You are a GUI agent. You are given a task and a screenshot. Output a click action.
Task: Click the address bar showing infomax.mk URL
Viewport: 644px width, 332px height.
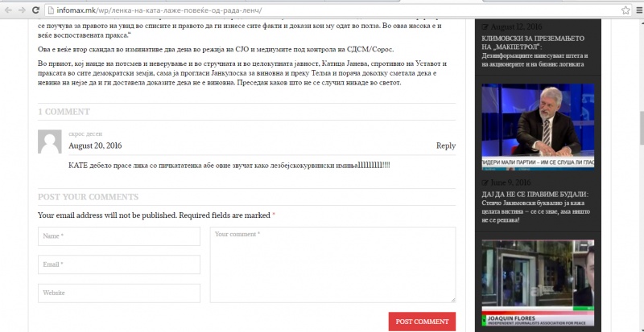322,10
